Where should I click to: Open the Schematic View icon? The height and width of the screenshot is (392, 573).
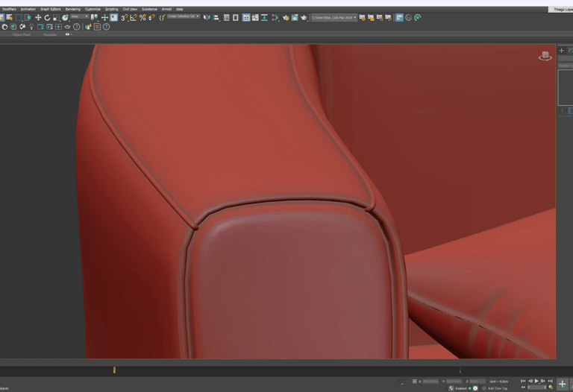pyautogui.click(x=264, y=18)
